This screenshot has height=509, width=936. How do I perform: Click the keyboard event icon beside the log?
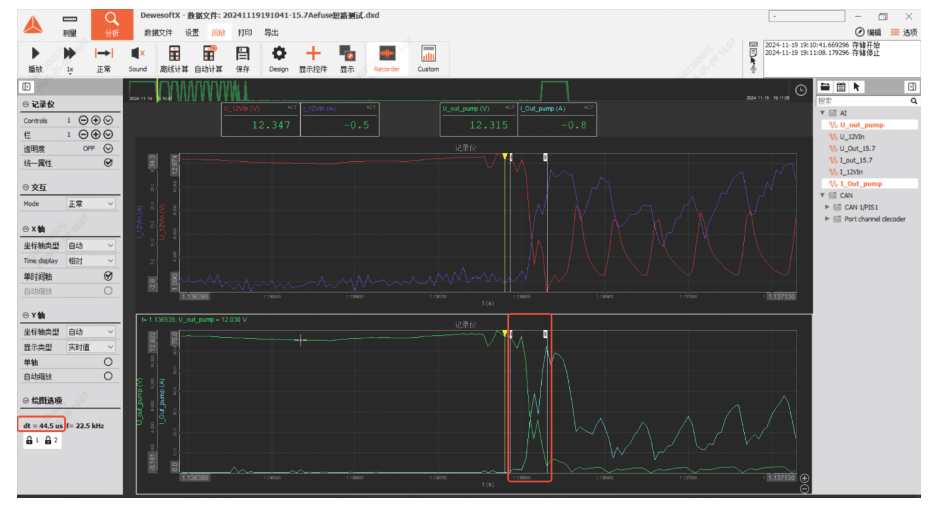click(753, 45)
